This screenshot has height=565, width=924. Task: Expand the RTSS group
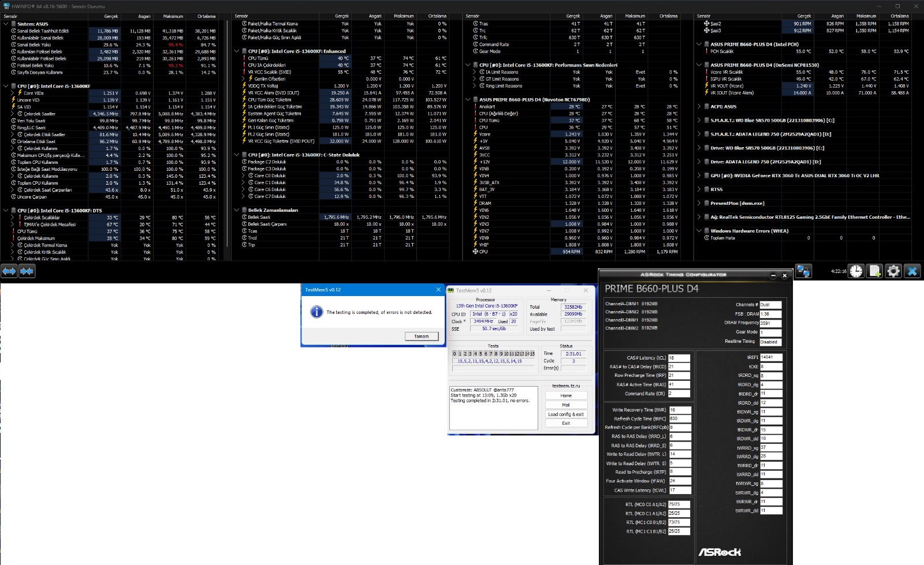click(699, 189)
